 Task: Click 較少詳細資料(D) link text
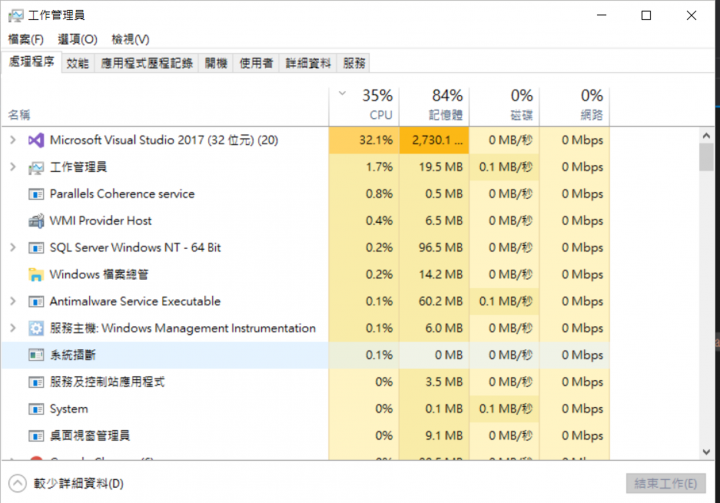pyautogui.click(x=79, y=483)
